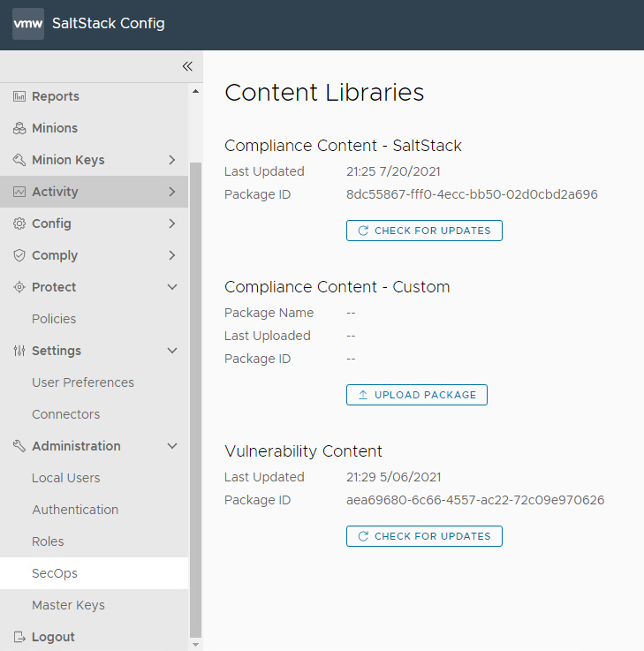The width and height of the screenshot is (644, 651).
Task: Expand the Comply submenu chevron
Action: 172,255
